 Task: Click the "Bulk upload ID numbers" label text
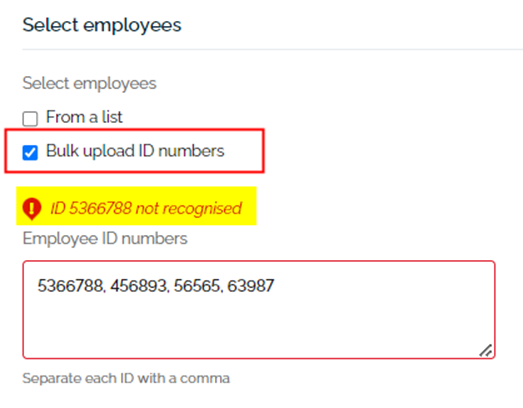[135, 151]
